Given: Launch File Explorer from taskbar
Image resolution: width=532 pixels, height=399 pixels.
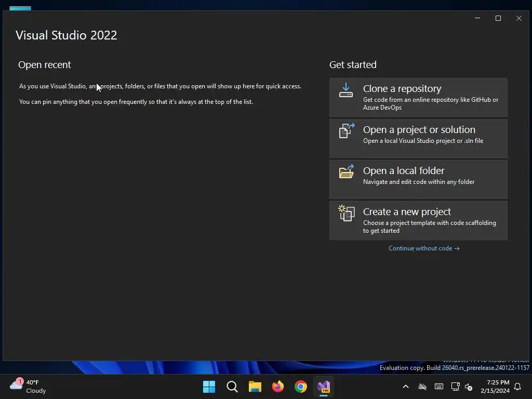Looking at the screenshot, I should point(255,387).
